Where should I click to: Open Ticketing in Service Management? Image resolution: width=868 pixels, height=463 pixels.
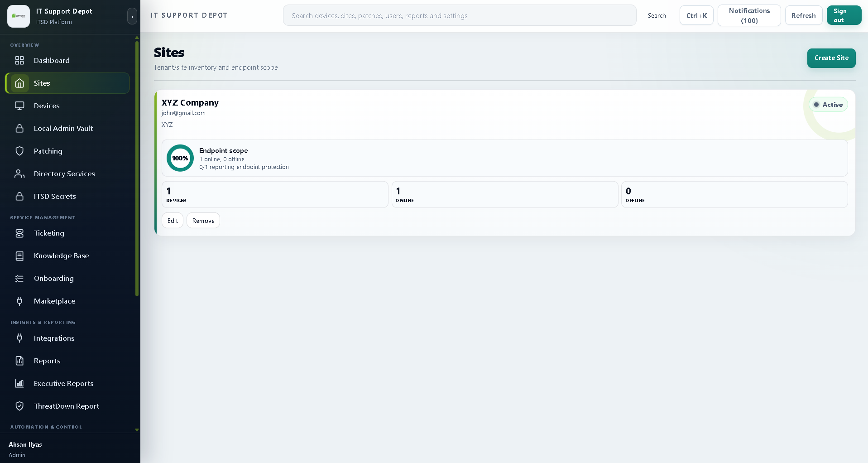pos(67,233)
